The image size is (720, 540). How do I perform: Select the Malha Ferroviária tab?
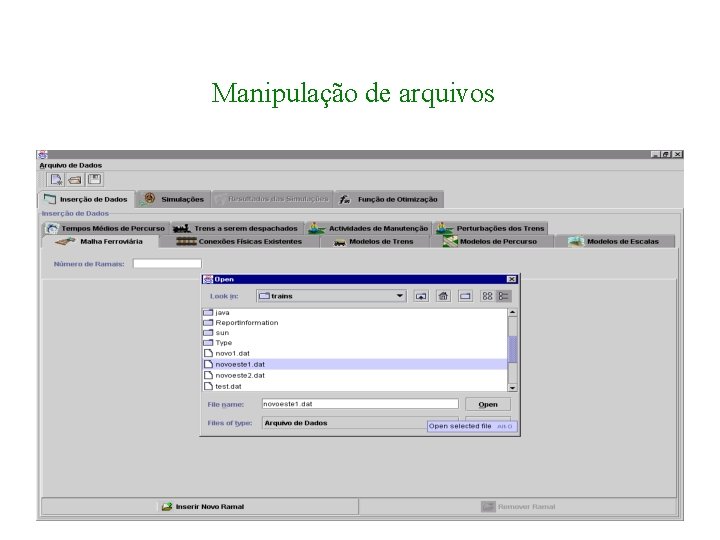coord(100,242)
